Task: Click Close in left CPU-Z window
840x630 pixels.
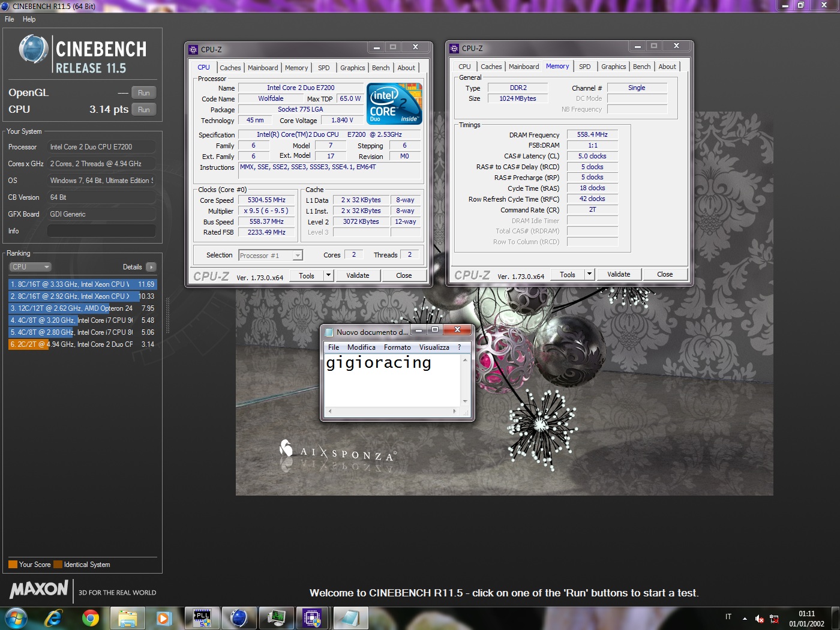Action: (404, 276)
